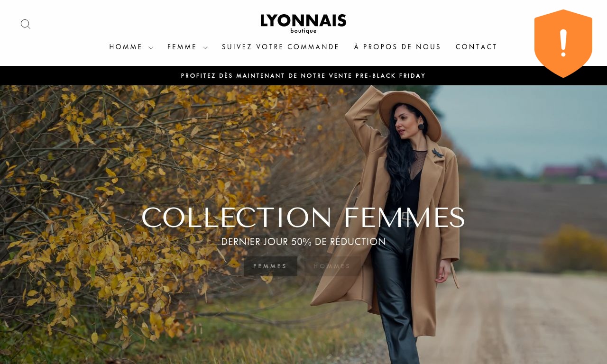The image size is (607, 364).
Task: Select the FEMMES hero button
Action: (x=270, y=266)
